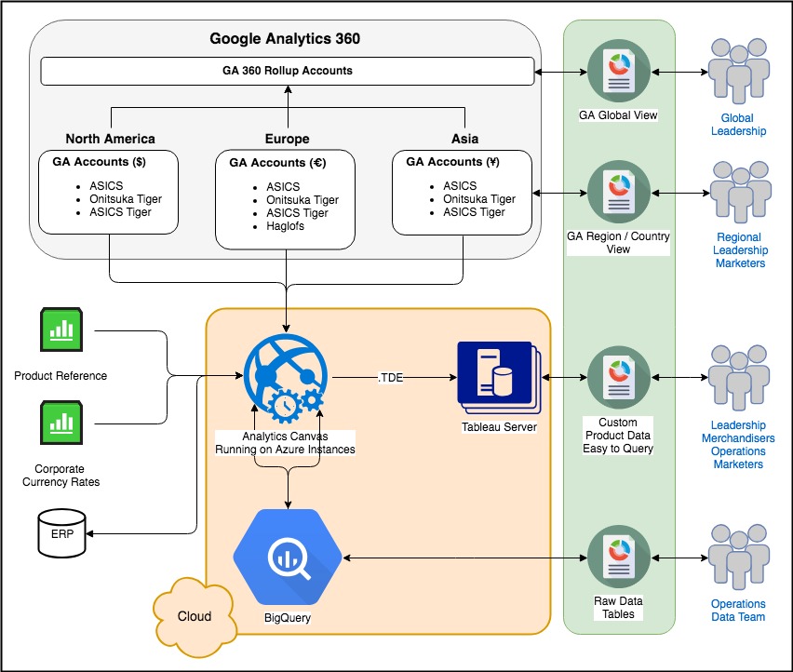793x672 pixels.
Task: Select the Global Leadership people icon
Action: pyautogui.click(x=739, y=71)
